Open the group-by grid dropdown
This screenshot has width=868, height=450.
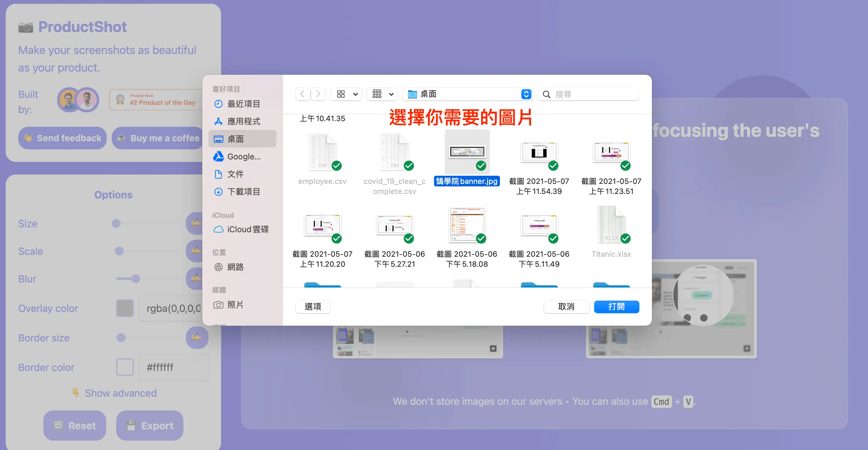(382, 94)
